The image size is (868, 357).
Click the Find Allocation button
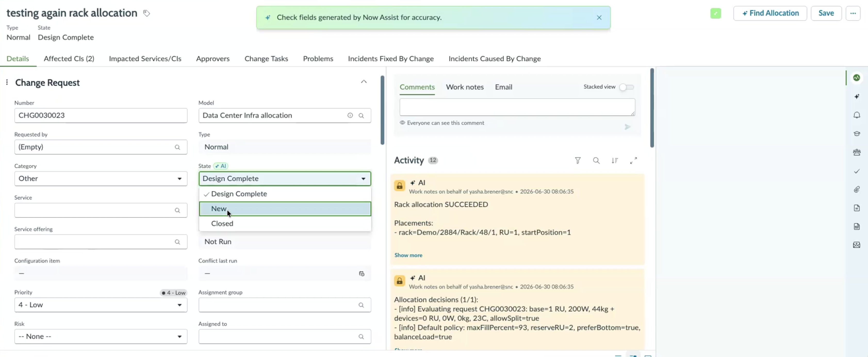[770, 13]
